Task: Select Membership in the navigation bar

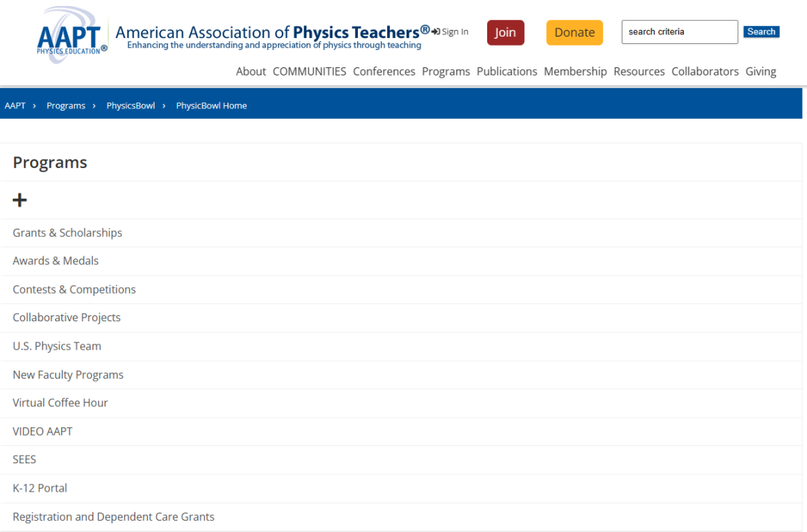Action: pyautogui.click(x=575, y=72)
